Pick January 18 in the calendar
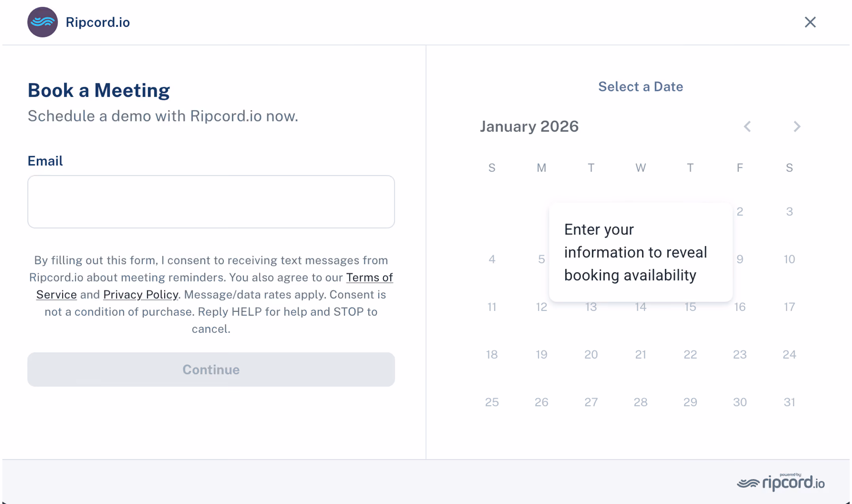 pos(492,355)
